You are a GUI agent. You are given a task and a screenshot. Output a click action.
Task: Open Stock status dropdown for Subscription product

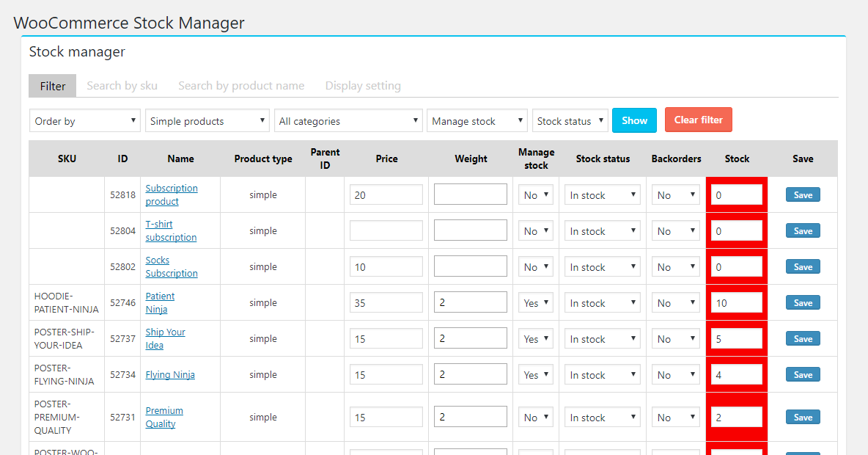pos(603,195)
